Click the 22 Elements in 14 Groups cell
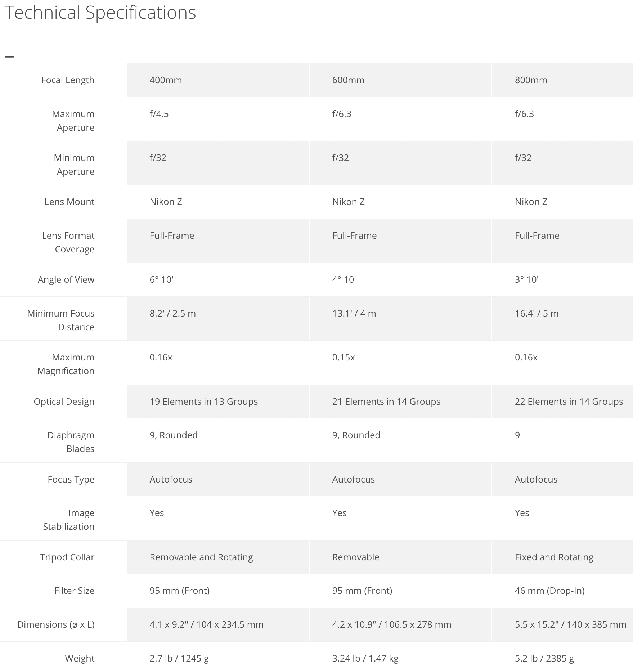The image size is (633, 672). pos(569,402)
